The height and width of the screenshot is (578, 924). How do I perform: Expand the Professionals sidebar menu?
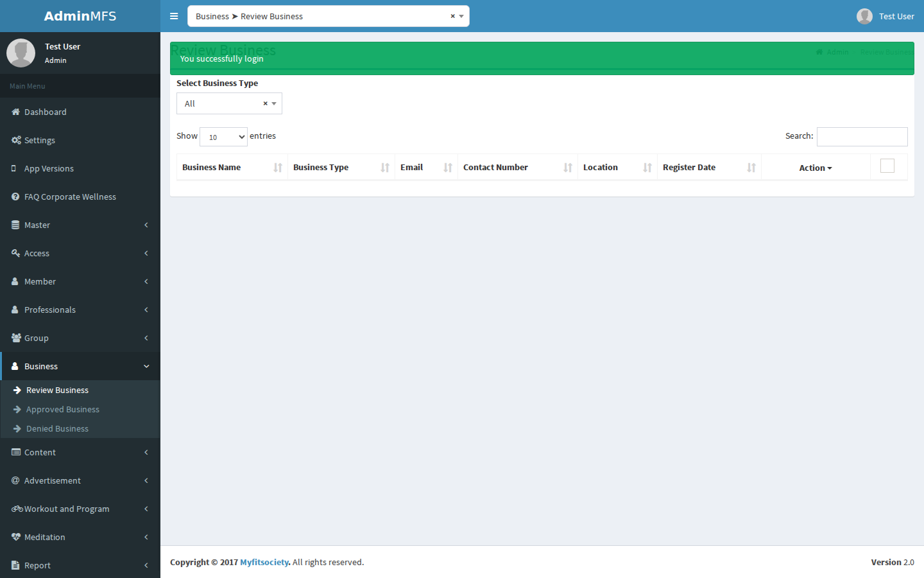point(80,310)
